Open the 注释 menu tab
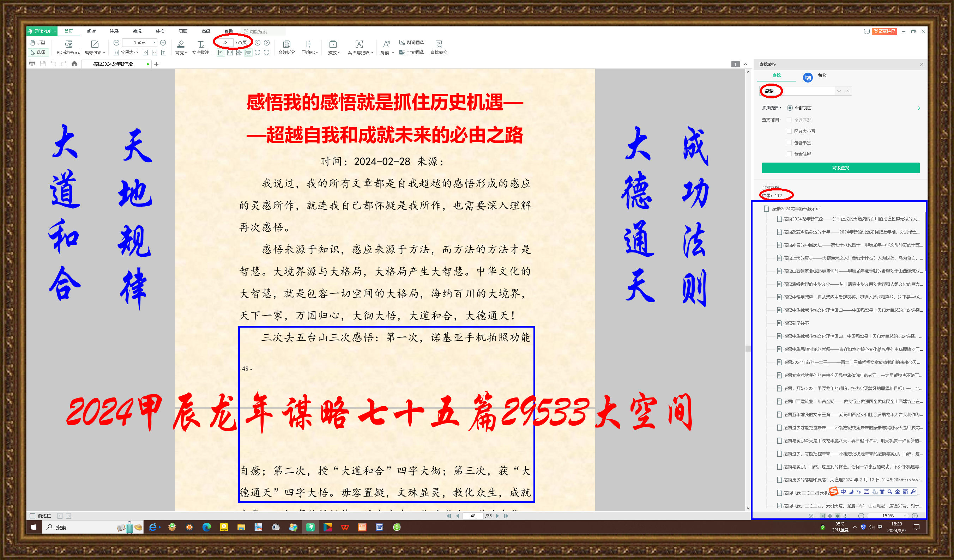The image size is (954, 560). tap(114, 31)
